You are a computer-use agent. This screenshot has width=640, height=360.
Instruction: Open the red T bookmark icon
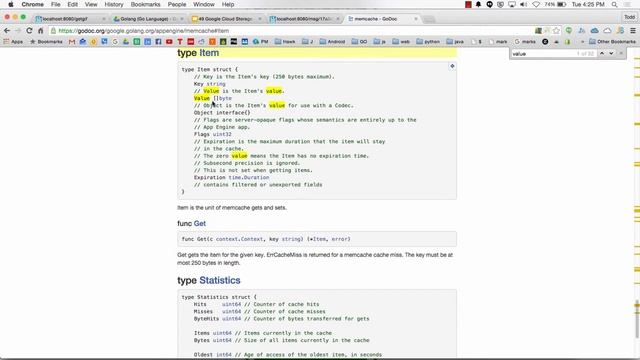point(180,42)
